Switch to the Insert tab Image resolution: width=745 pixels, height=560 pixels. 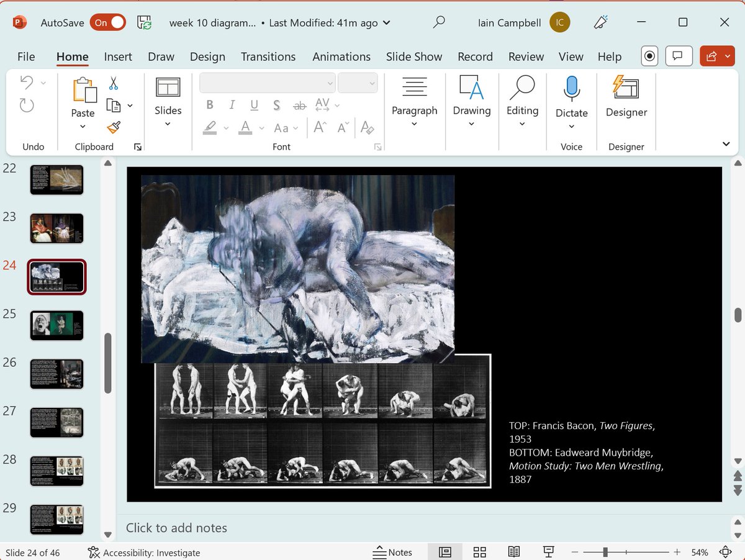[118, 56]
